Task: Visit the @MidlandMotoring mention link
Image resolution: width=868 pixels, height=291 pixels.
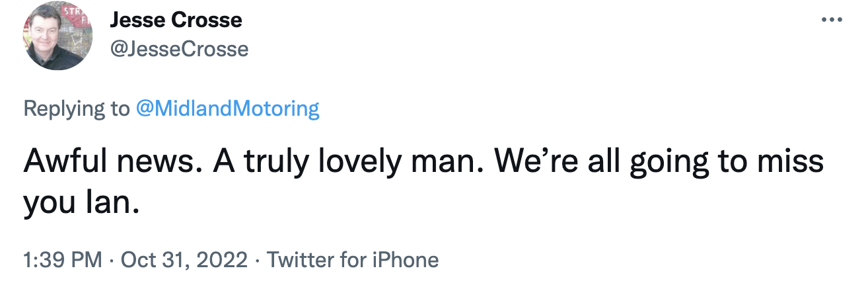Action: coord(227,108)
